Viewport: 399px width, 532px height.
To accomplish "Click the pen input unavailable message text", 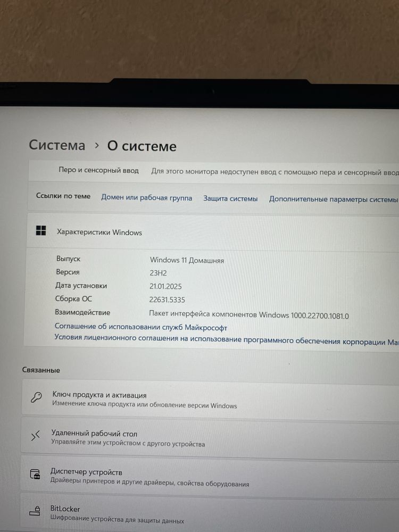I will [275, 172].
